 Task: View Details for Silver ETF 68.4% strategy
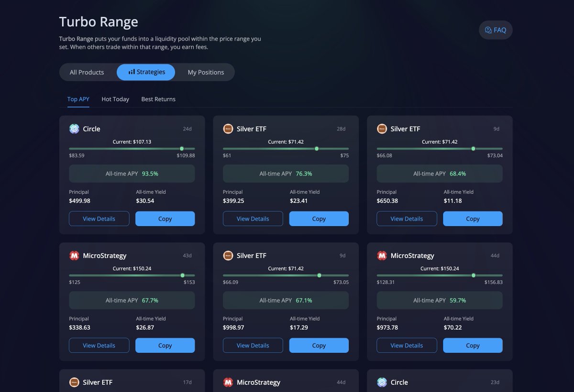[407, 218]
